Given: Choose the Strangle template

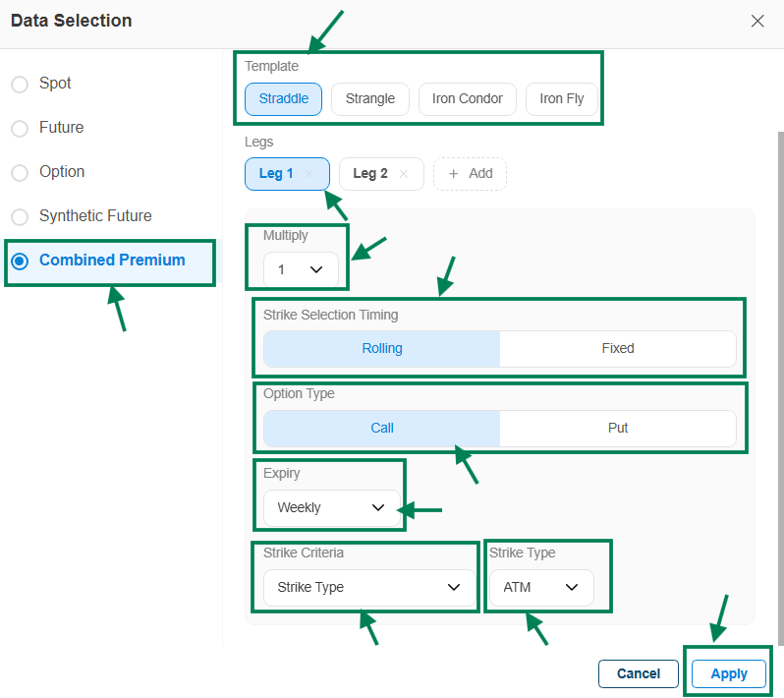Looking at the screenshot, I should (x=370, y=99).
